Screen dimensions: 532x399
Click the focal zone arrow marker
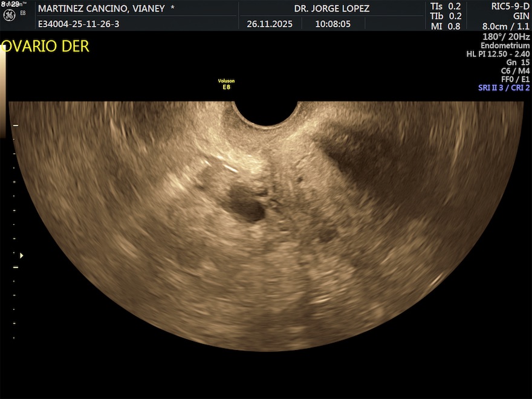click(x=22, y=255)
